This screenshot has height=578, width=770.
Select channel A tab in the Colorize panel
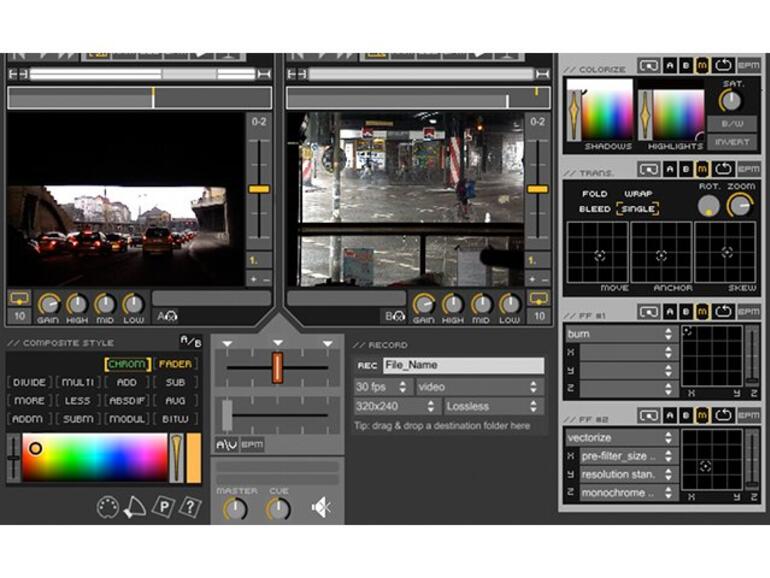coord(668,66)
